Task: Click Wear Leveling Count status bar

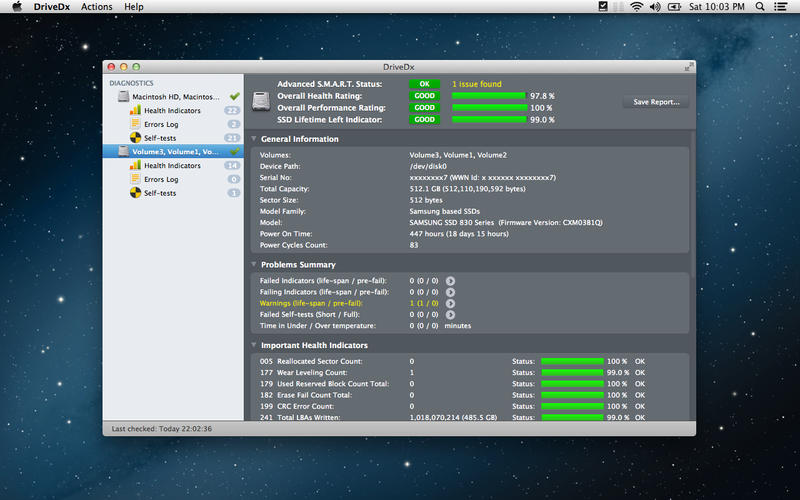Action: coord(572,372)
